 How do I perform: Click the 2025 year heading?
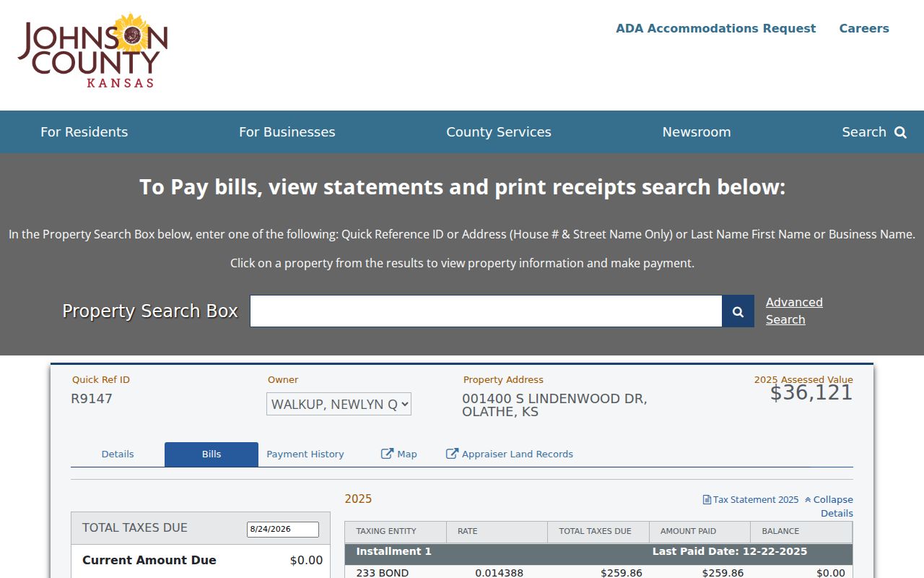[x=358, y=499]
